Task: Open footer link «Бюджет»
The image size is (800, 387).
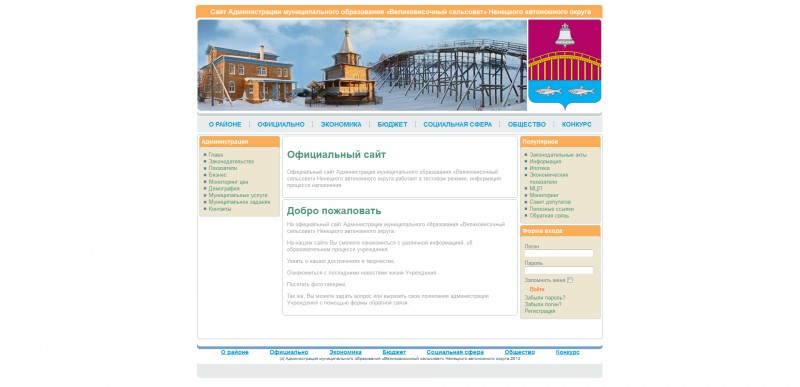Action: [x=394, y=352]
